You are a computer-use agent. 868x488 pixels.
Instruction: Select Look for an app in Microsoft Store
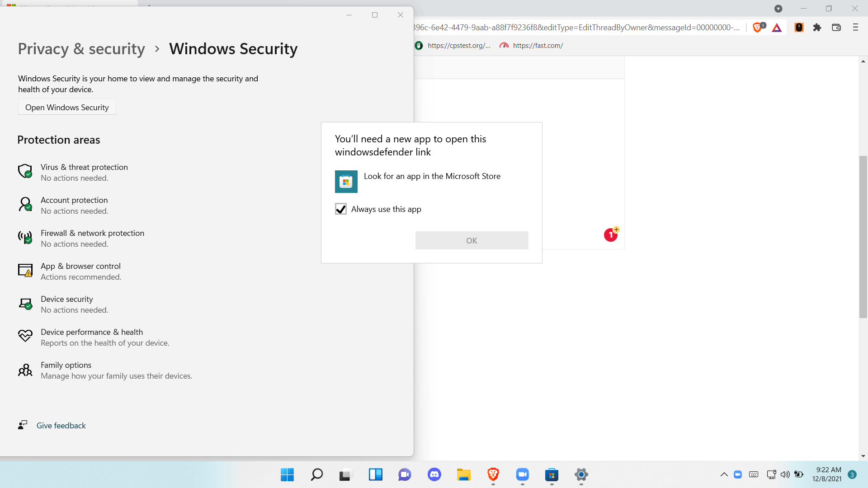tap(432, 181)
